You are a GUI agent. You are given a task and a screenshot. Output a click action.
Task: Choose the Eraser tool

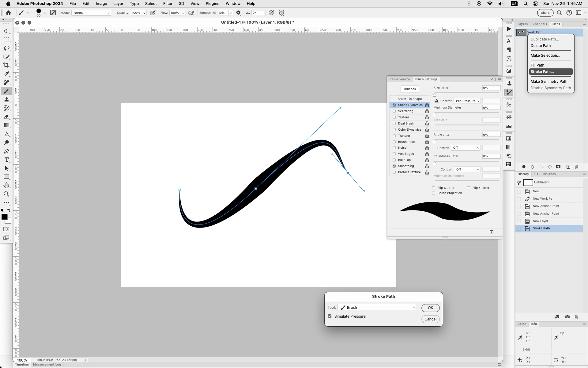(6, 117)
